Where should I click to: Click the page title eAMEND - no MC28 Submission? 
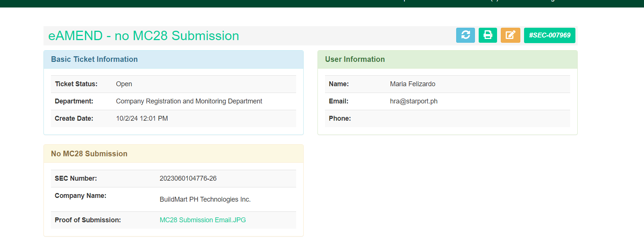pyautogui.click(x=144, y=36)
